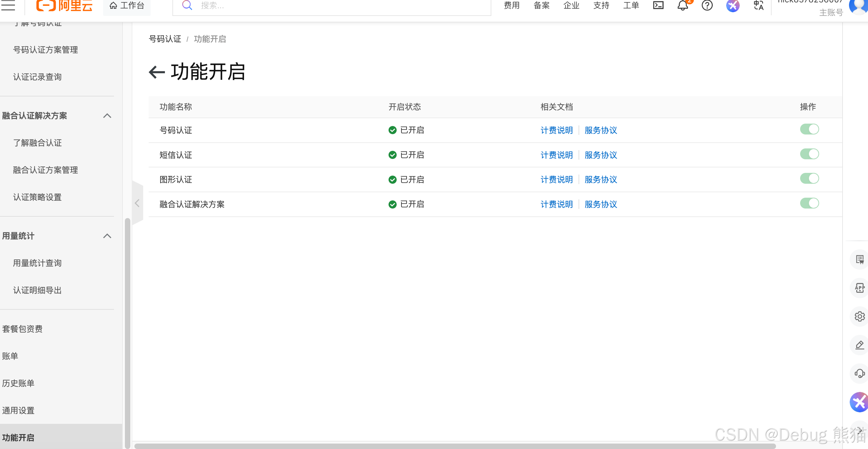Open the hamburger navigation menu
Viewport: 868px width, 449px height.
(8, 5)
